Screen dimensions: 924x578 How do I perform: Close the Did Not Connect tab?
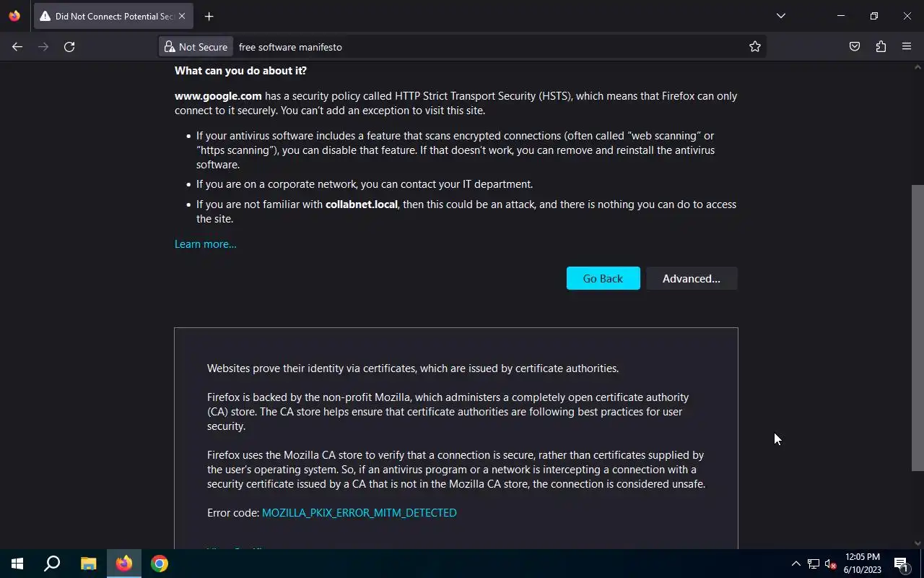[x=181, y=16]
